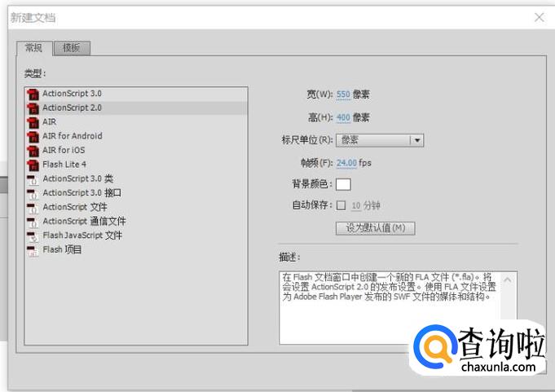This screenshot has height=392, width=555.
Task: Click the AIR for iOS icon
Action: pos(33,151)
